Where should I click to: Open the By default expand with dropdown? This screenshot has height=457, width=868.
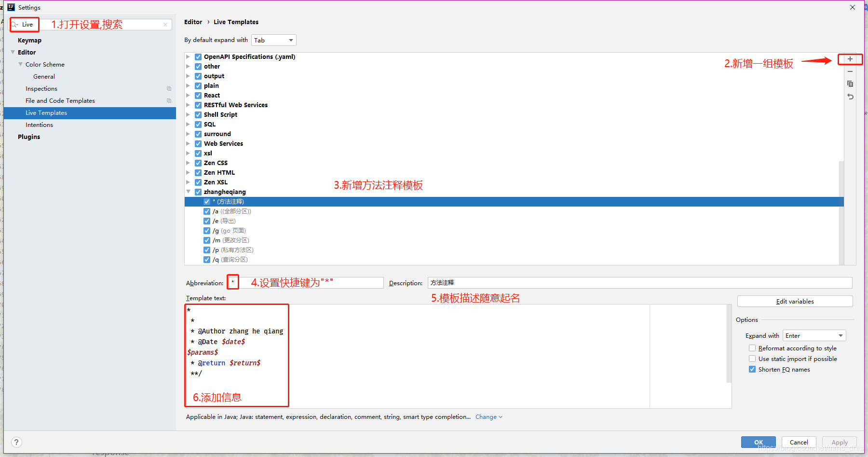(x=273, y=40)
